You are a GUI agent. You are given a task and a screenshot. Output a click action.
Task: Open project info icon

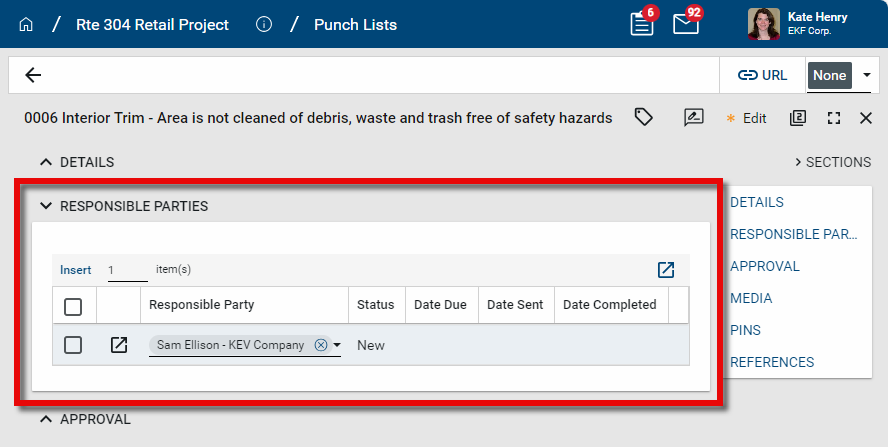click(264, 24)
